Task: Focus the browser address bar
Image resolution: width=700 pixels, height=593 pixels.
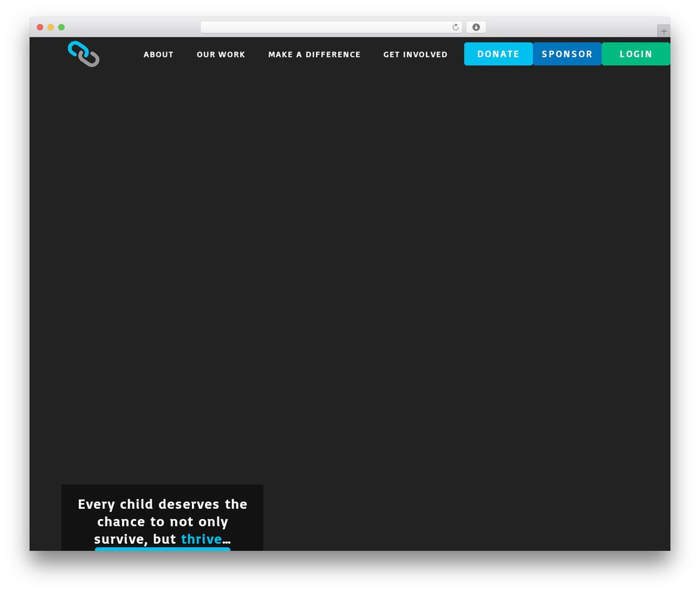Action: point(331,27)
